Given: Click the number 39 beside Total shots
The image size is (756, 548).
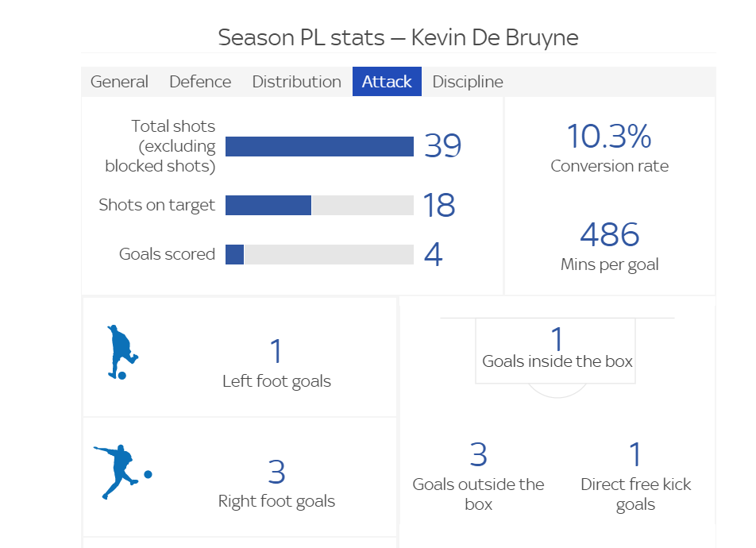Looking at the screenshot, I should [x=442, y=146].
